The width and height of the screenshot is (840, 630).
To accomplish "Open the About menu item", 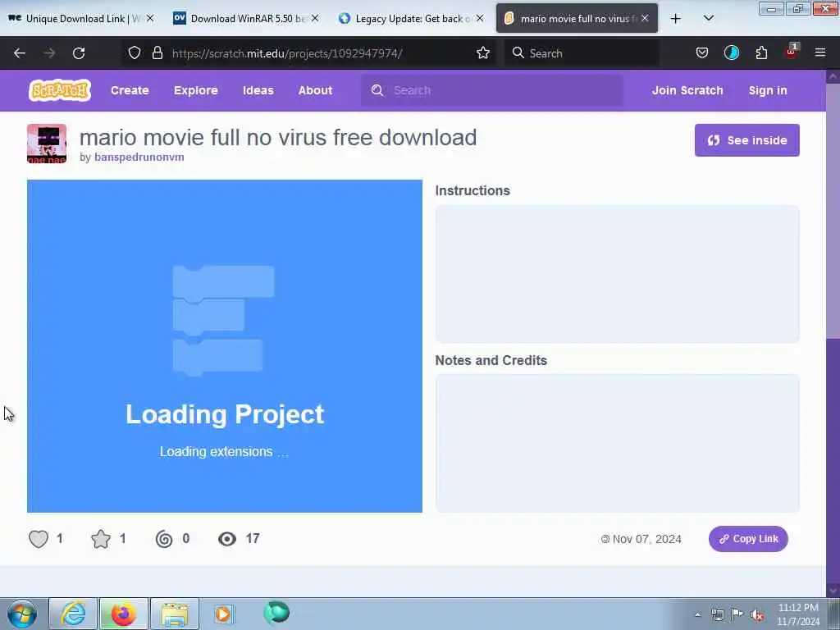I will pos(315,90).
